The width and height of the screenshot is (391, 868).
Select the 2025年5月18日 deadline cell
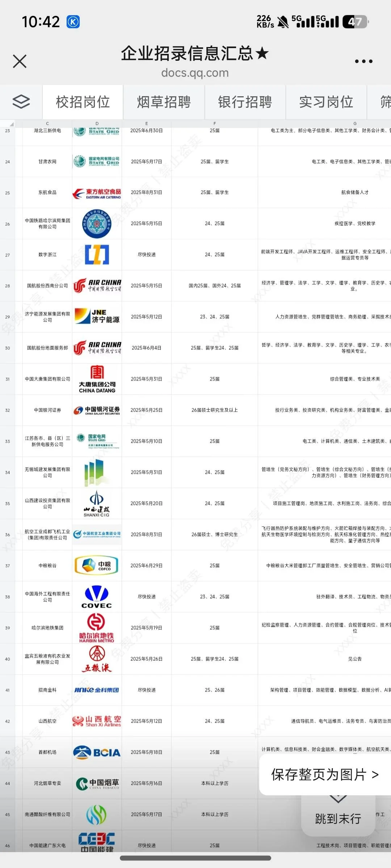point(147,753)
